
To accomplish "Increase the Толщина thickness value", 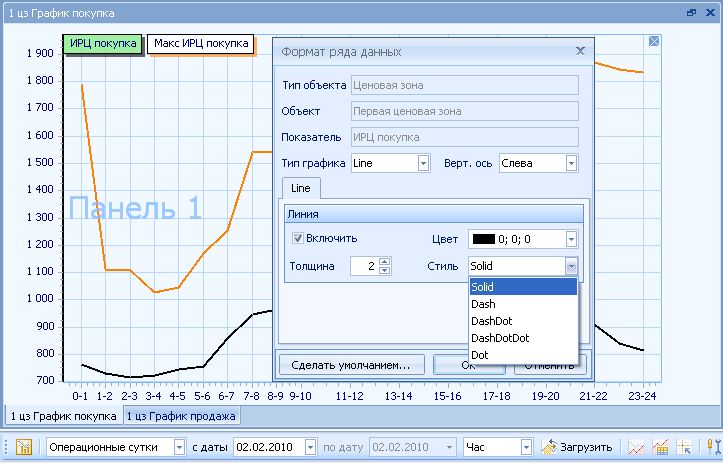I will click(385, 261).
